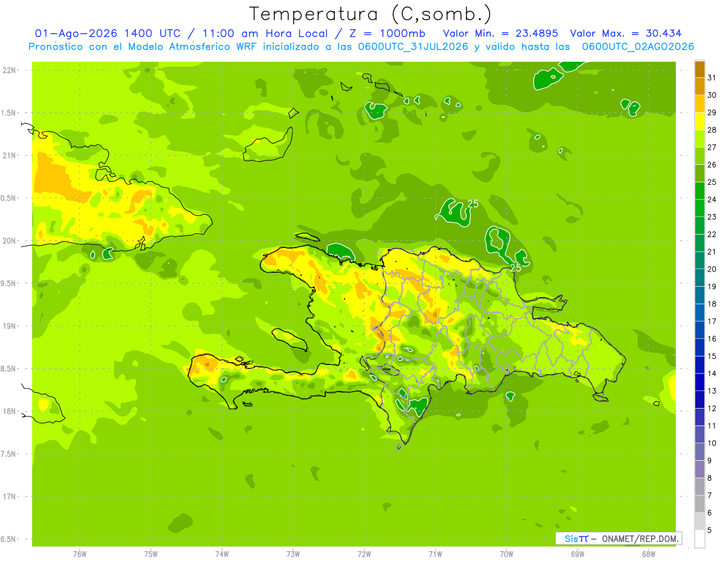Screen dimensions: 728x562
Task: Click latitude axis label "22N"
Action: pyautogui.click(x=10, y=70)
